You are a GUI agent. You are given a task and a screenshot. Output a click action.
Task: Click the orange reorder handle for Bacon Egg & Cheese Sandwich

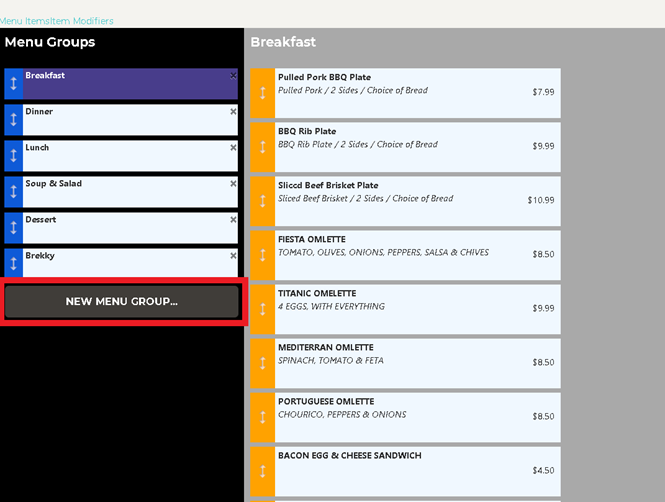(262, 471)
